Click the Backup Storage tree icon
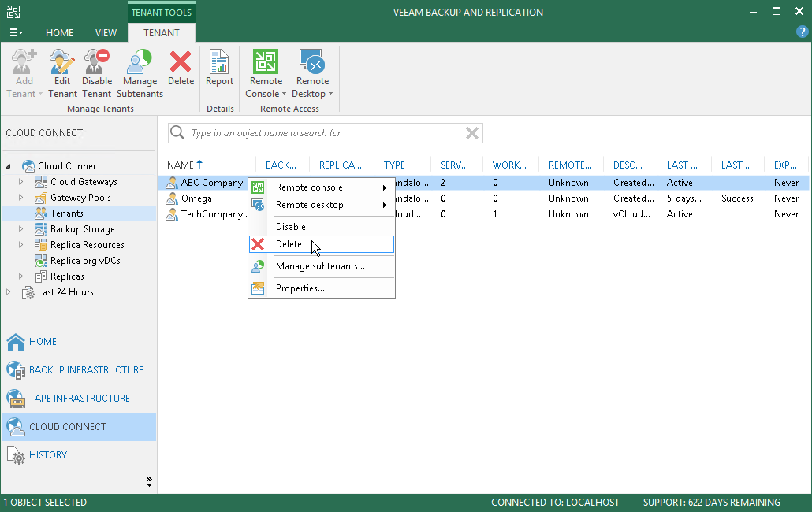 (x=41, y=229)
